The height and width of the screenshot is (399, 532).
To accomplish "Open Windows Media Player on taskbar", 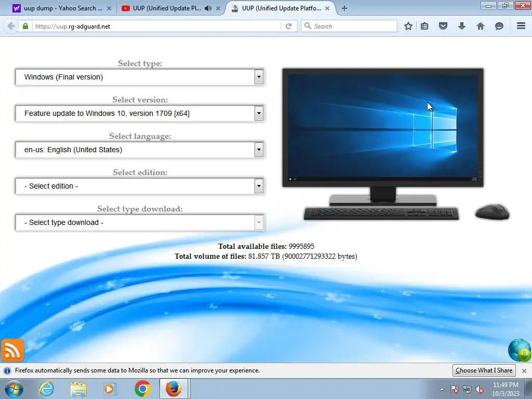I will pyautogui.click(x=109, y=389).
